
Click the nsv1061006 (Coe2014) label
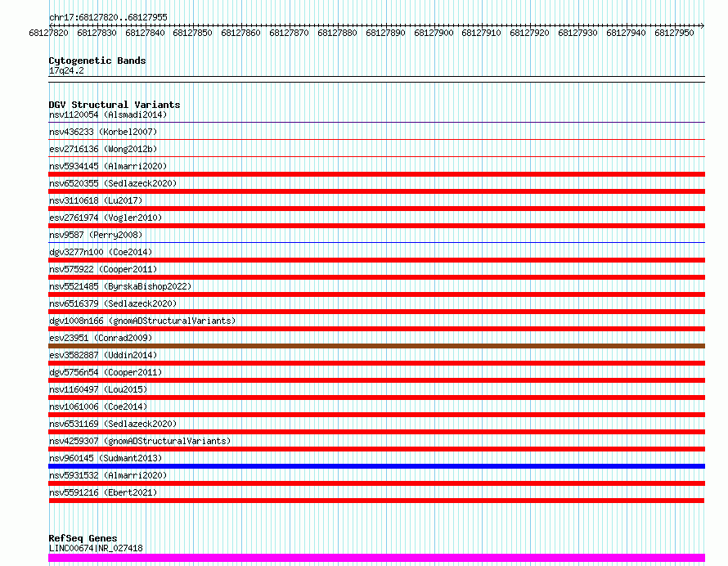click(98, 407)
